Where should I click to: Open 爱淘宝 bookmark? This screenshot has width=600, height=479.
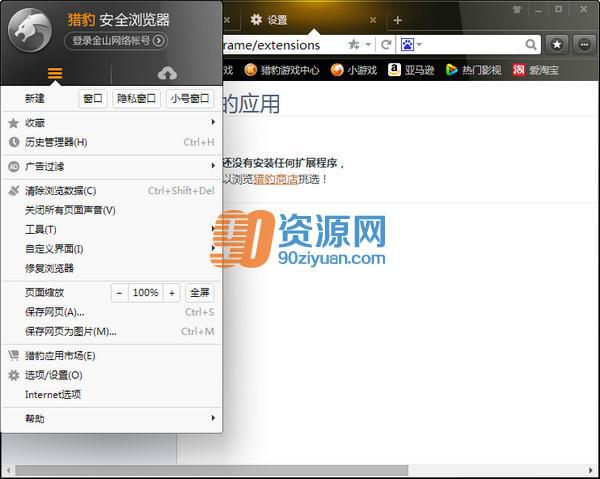pos(536,70)
